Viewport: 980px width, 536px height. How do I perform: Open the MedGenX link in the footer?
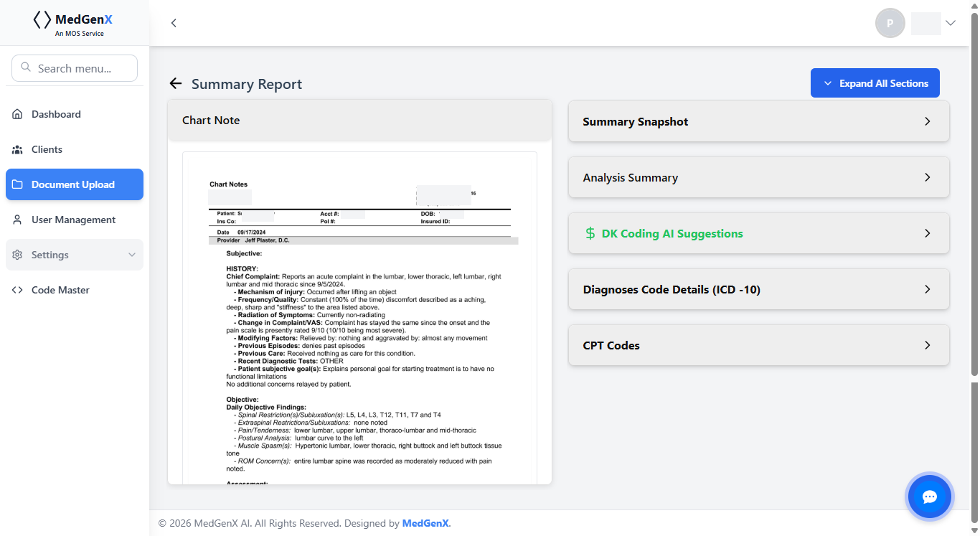pos(425,523)
